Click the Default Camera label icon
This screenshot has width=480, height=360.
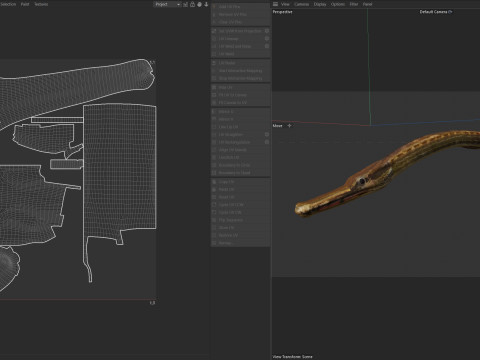coord(450,12)
